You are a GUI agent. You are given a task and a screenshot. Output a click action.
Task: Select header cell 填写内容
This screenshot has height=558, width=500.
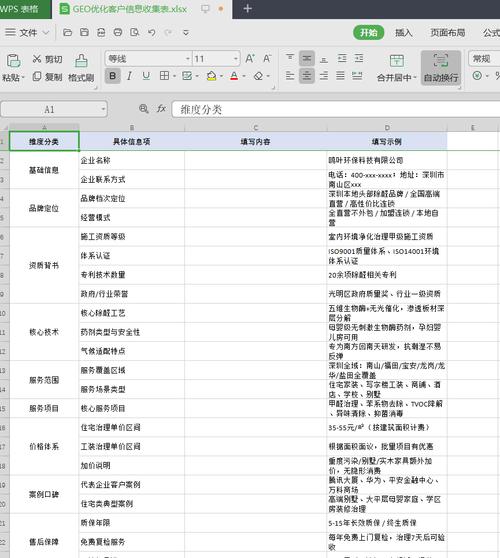click(256, 142)
